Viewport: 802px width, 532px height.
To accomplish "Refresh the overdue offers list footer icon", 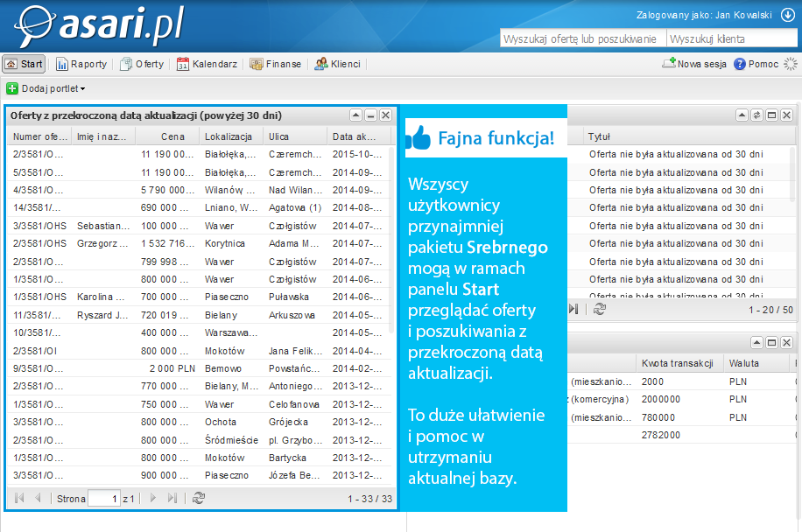I will (199, 498).
